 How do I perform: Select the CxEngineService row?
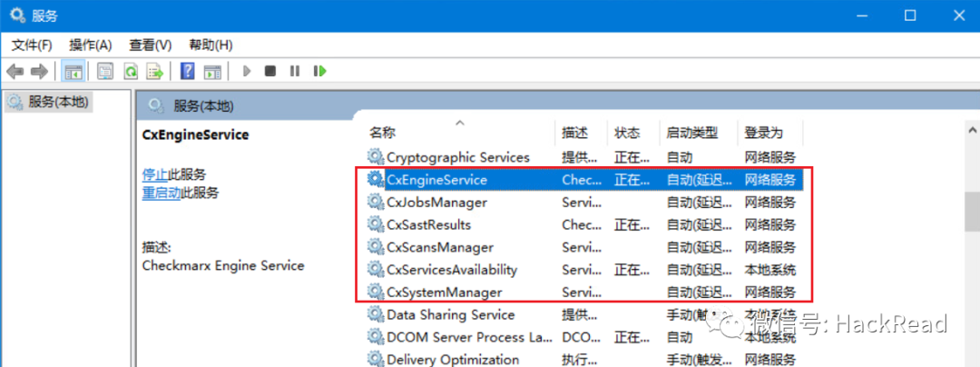coord(584,180)
